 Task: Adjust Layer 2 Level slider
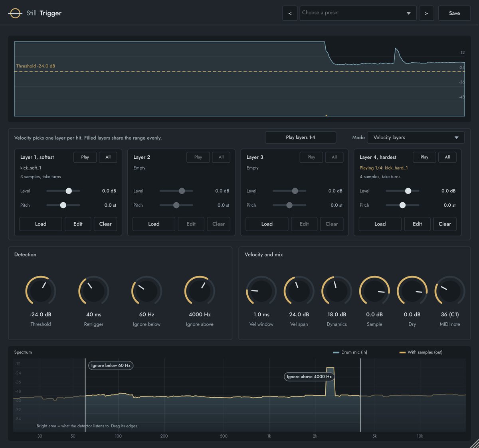[176, 191]
